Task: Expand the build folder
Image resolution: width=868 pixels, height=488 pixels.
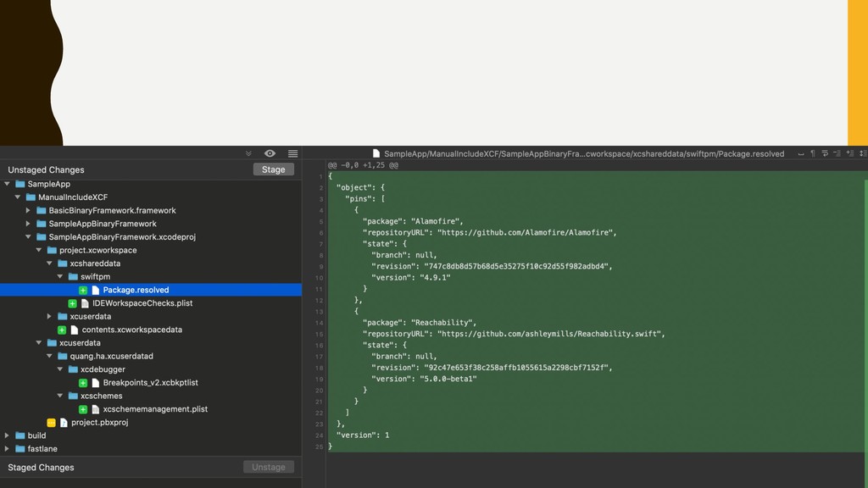Action: [x=7, y=435]
